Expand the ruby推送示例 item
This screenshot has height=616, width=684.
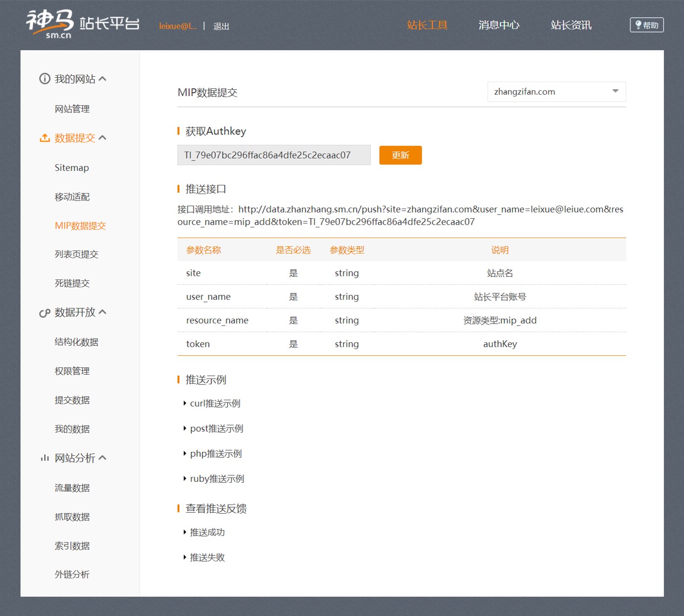point(214,478)
